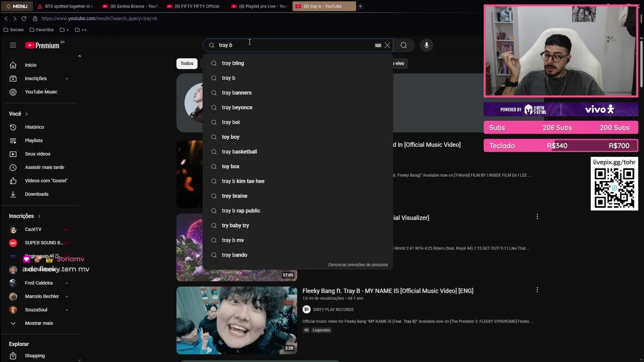The width and height of the screenshot is (644, 362).
Task: Choose suggestion 'toy boy'
Action: click(298, 137)
